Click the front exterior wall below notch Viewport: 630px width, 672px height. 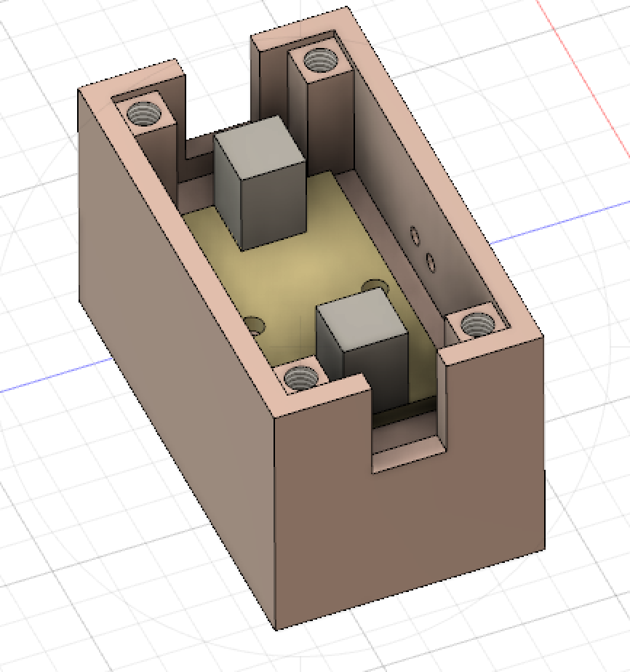tap(410, 514)
